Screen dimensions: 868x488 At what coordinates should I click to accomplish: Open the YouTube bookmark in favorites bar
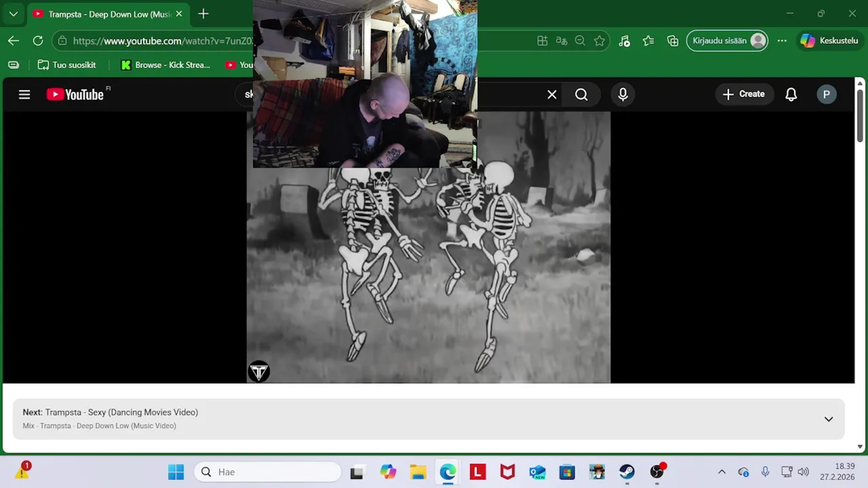click(x=239, y=65)
